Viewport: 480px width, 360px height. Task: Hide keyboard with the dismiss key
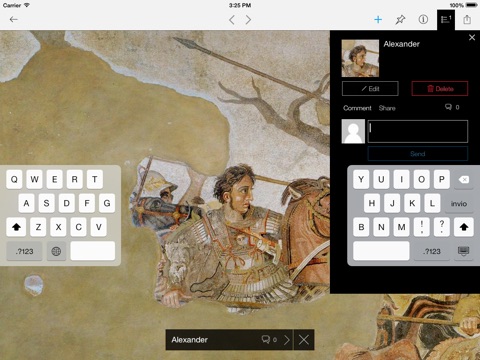(464, 251)
